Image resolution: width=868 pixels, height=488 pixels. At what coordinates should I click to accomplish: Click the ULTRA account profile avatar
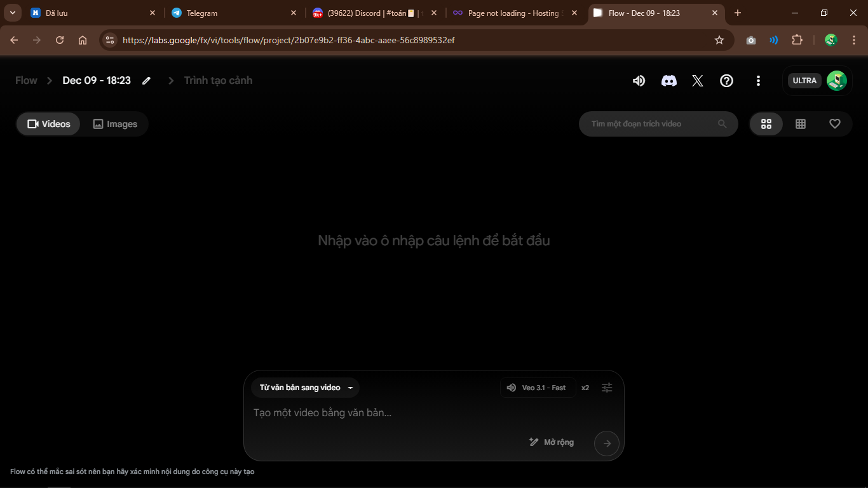(x=836, y=81)
